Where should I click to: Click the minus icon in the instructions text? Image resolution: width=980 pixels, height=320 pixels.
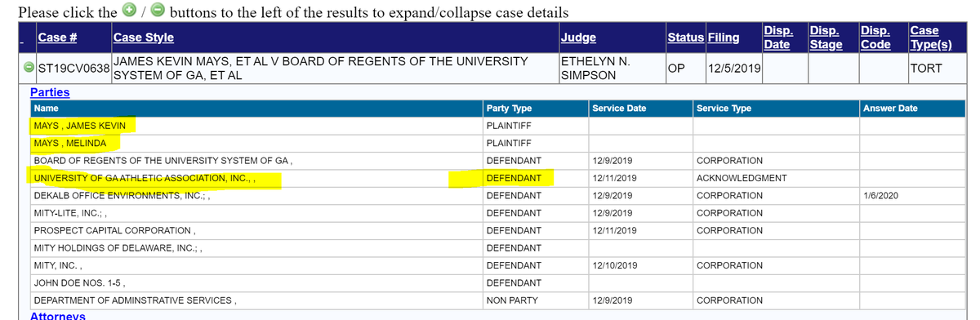point(157,11)
